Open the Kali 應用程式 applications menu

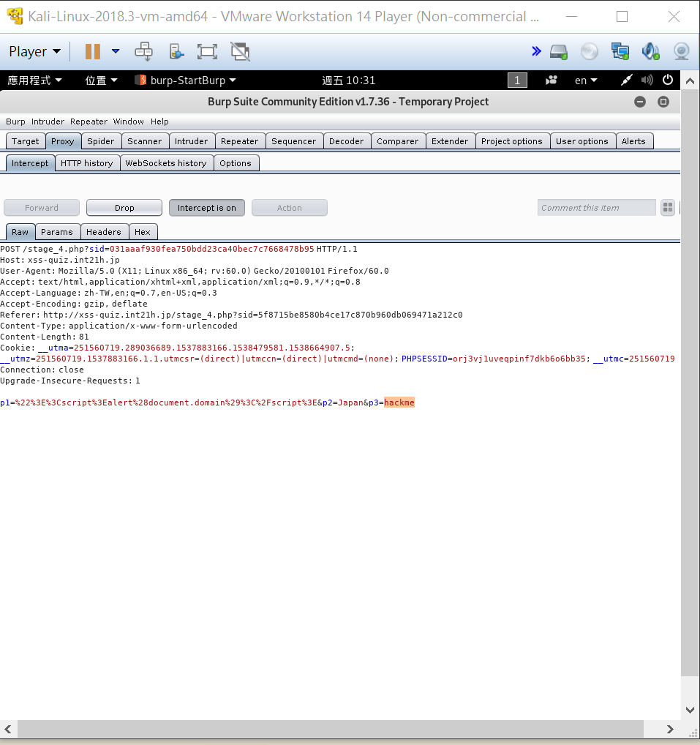pos(34,81)
